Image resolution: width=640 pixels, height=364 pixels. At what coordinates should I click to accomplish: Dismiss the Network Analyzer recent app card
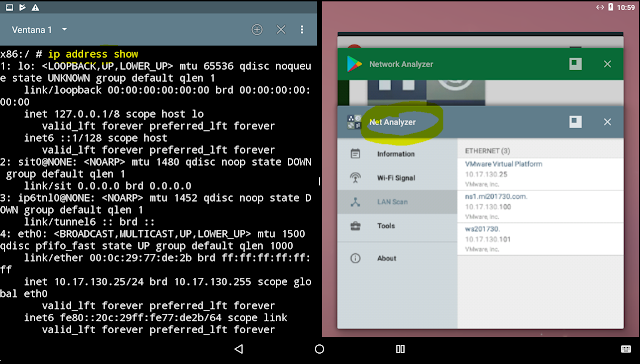(x=607, y=64)
